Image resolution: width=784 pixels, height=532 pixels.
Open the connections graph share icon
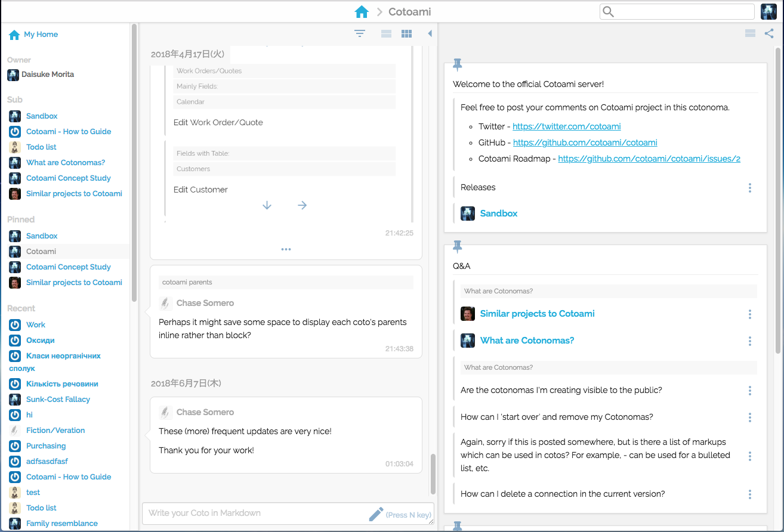(x=769, y=33)
